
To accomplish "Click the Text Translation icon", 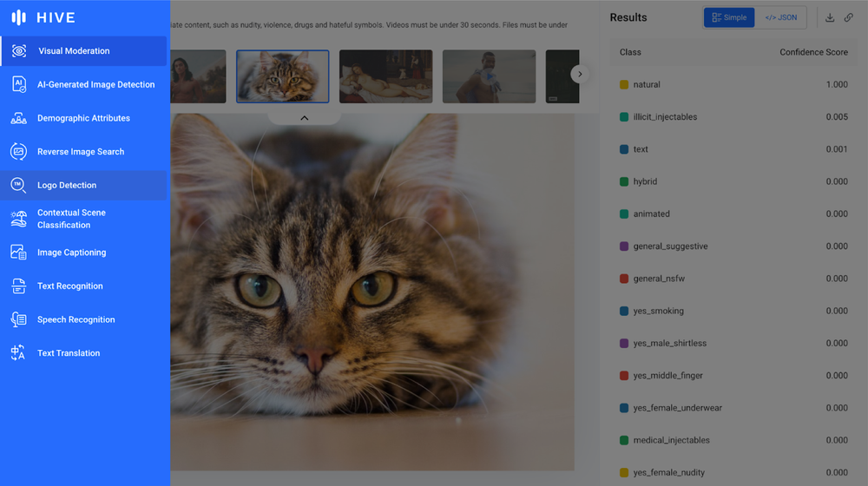I will (x=19, y=353).
